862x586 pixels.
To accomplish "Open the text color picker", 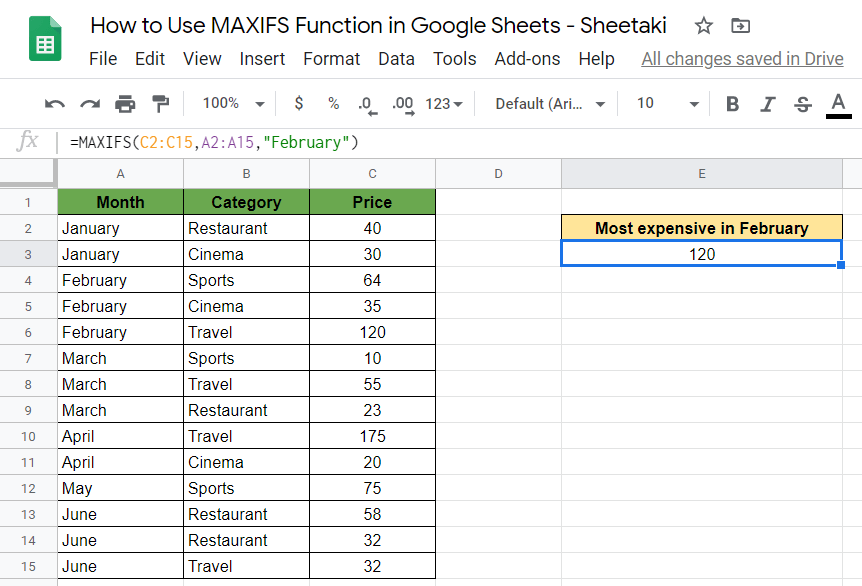I will tap(838, 104).
